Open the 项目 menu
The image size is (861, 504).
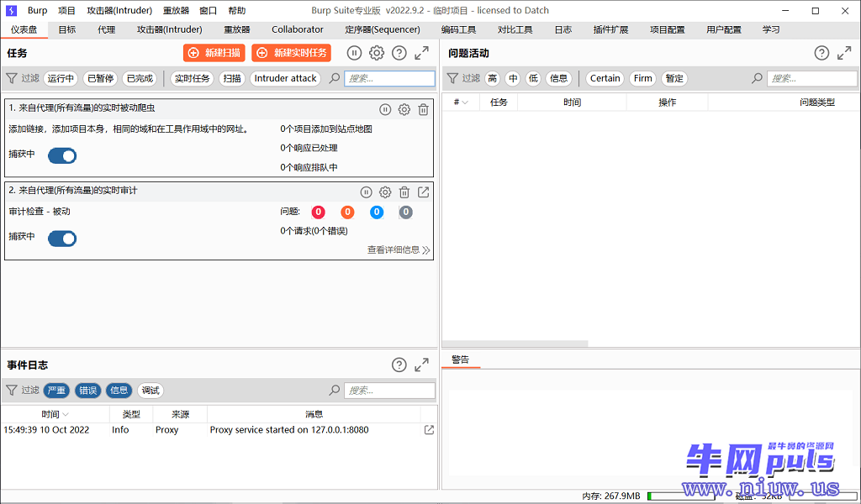click(x=67, y=10)
